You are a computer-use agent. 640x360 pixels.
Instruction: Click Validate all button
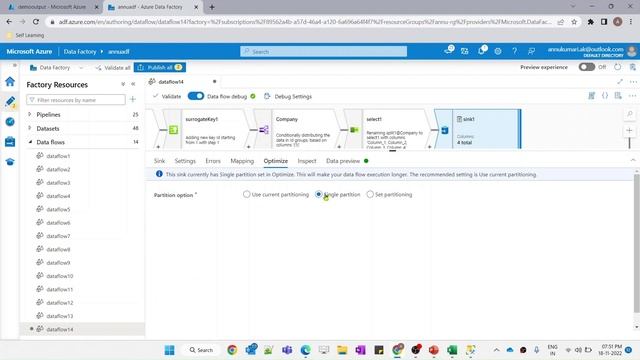pos(113,68)
